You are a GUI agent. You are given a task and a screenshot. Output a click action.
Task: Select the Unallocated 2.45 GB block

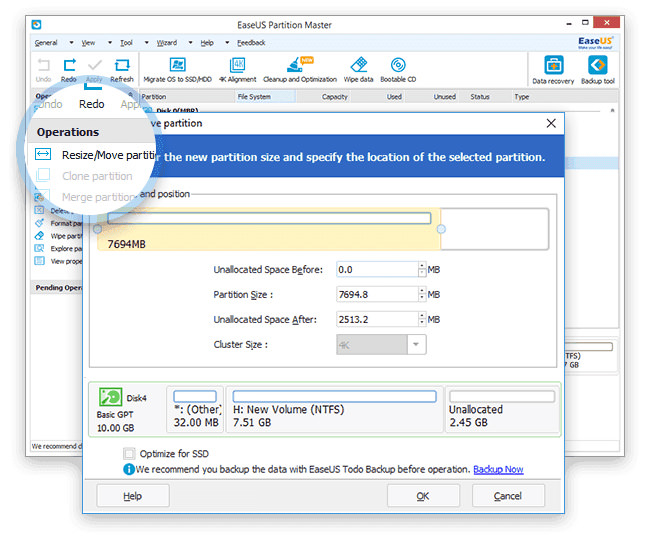502,409
